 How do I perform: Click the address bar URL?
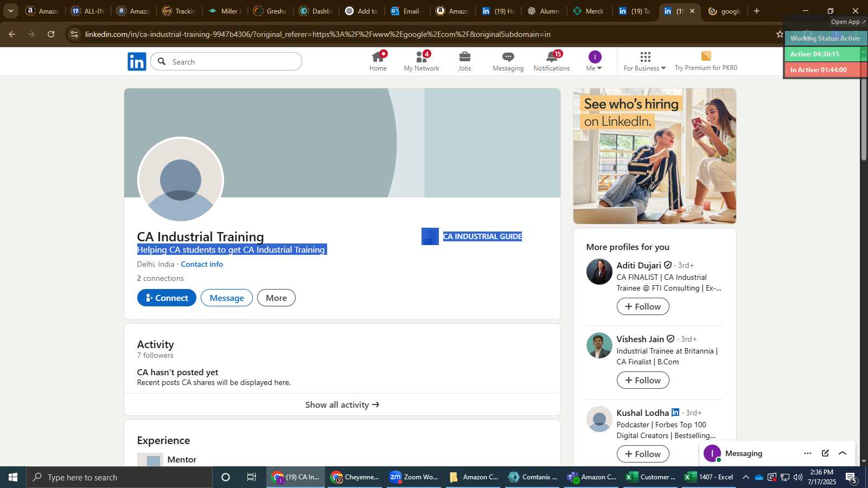[318, 34]
